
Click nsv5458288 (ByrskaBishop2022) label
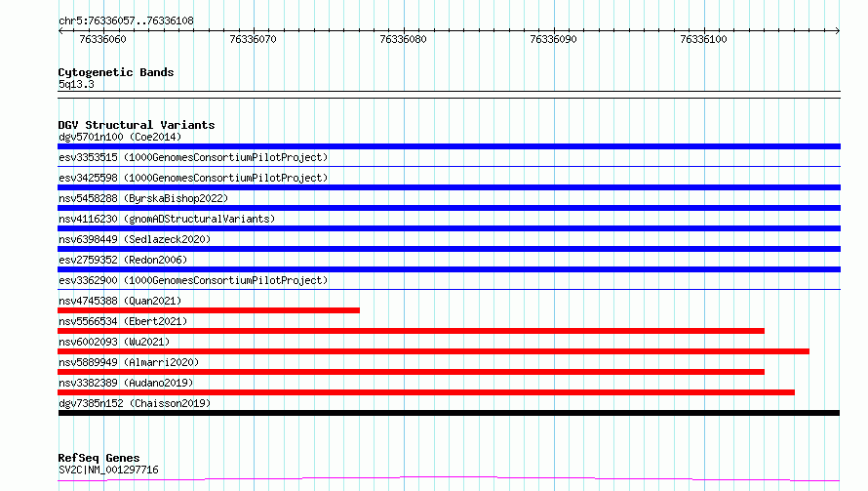(x=143, y=198)
